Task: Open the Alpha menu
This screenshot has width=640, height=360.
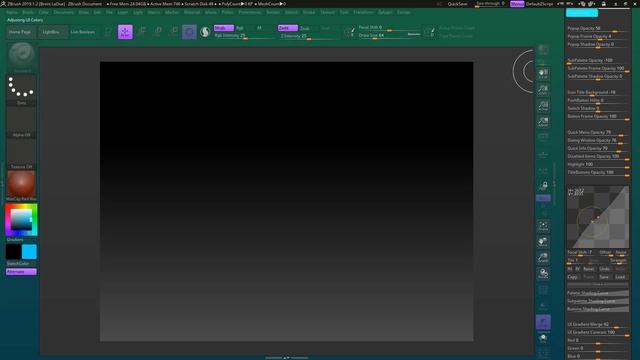Action: pos(12,12)
